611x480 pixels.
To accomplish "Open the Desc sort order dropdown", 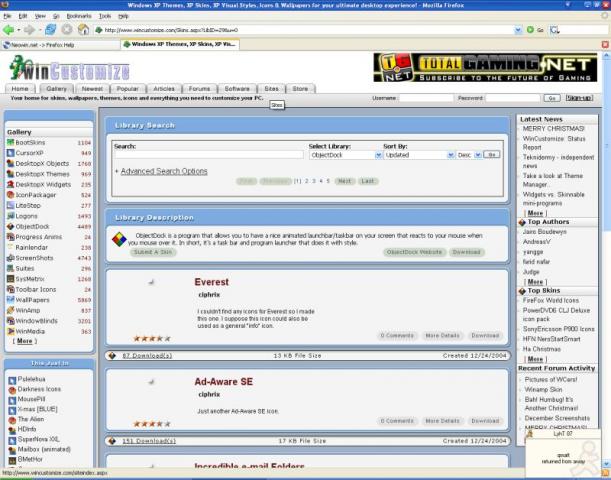I will tap(478, 155).
